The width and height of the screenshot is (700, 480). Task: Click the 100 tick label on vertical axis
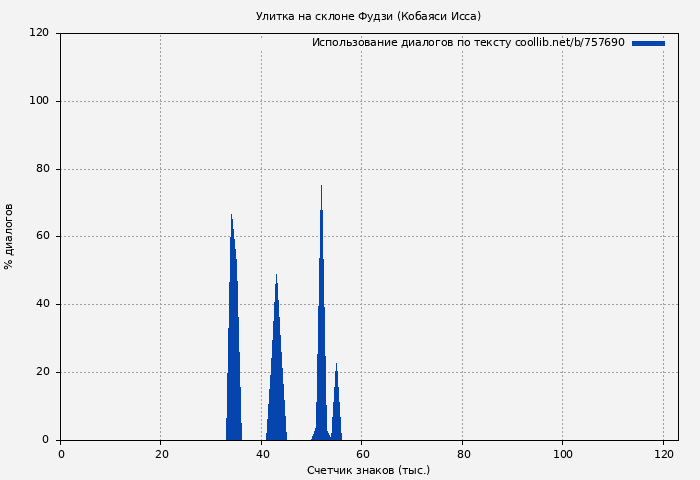pos(39,101)
